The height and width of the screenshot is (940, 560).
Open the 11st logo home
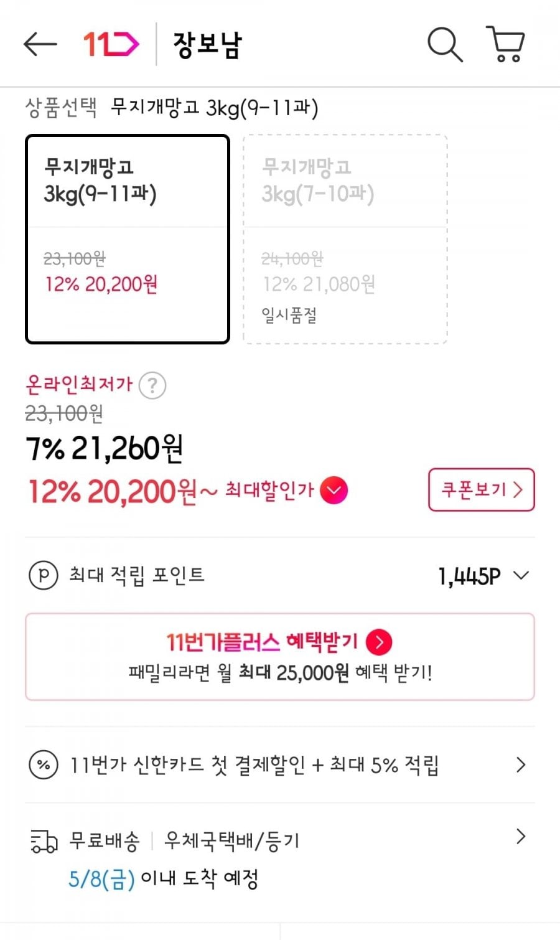(111, 44)
